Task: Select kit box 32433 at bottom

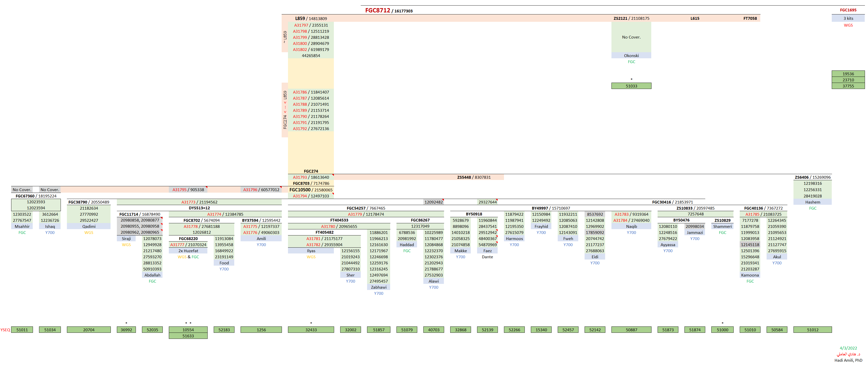Action: click(311, 330)
